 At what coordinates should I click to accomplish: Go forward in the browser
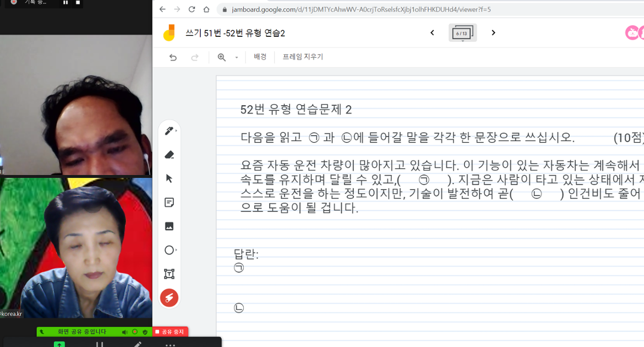point(177,9)
